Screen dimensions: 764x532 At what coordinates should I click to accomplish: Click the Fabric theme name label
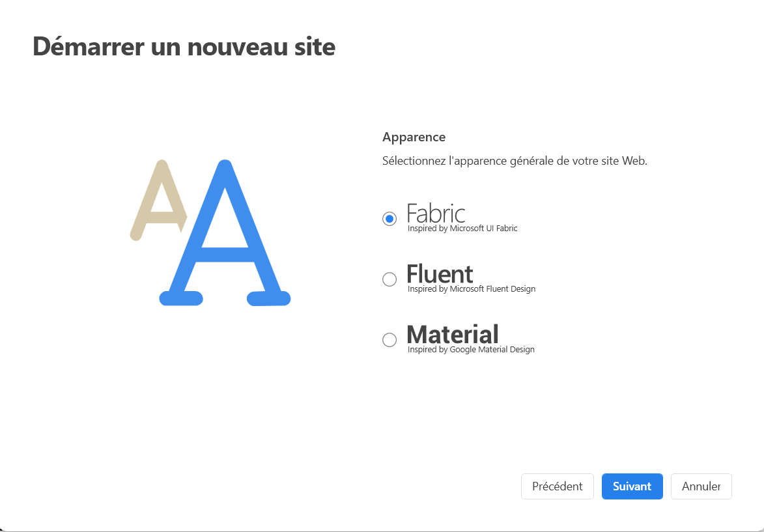point(436,214)
